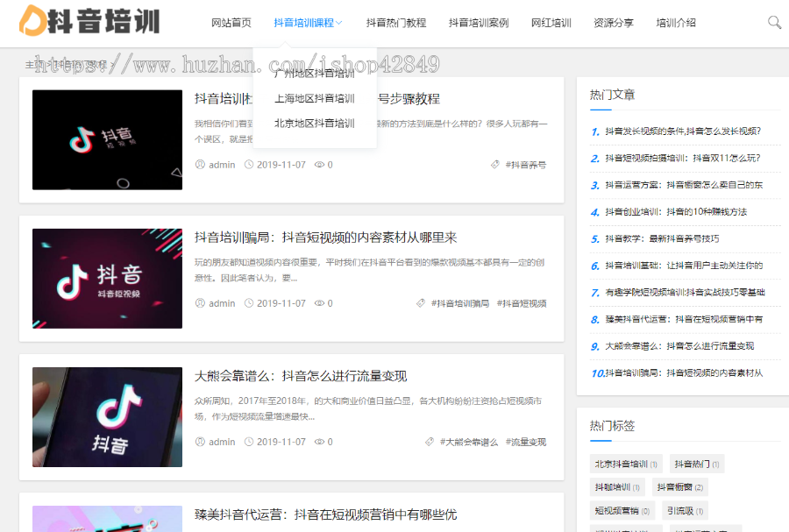The height and width of the screenshot is (532, 789).
Task: Open thumbnail of phone showing 抖音 logo
Action: click(107, 417)
